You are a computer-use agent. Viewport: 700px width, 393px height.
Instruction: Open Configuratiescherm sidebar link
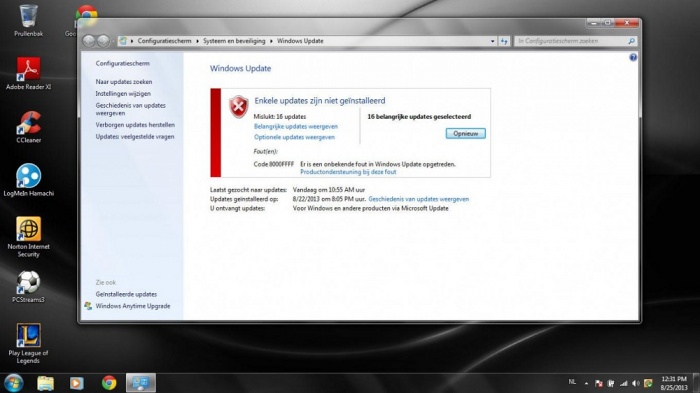coord(122,63)
